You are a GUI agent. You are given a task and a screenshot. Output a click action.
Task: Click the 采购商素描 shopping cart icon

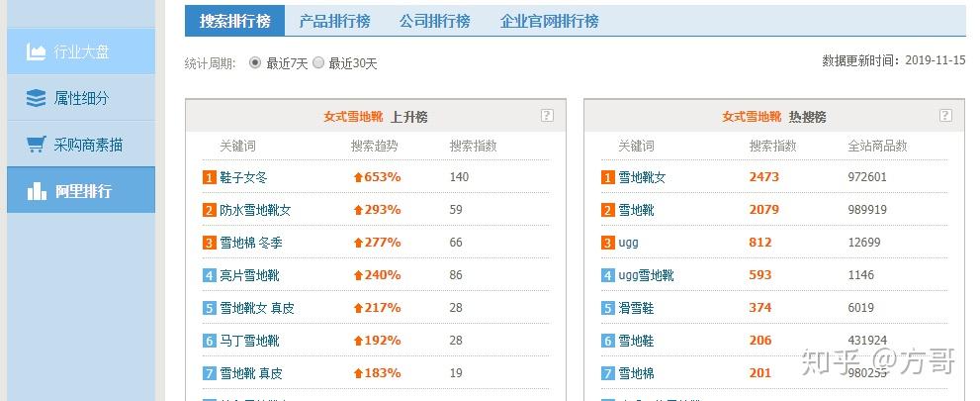(37, 145)
